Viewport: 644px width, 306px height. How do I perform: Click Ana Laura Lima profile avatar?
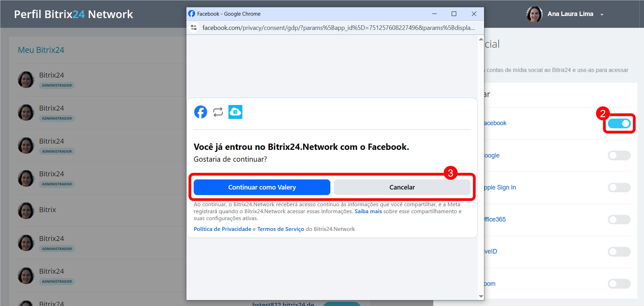[x=534, y=14]
